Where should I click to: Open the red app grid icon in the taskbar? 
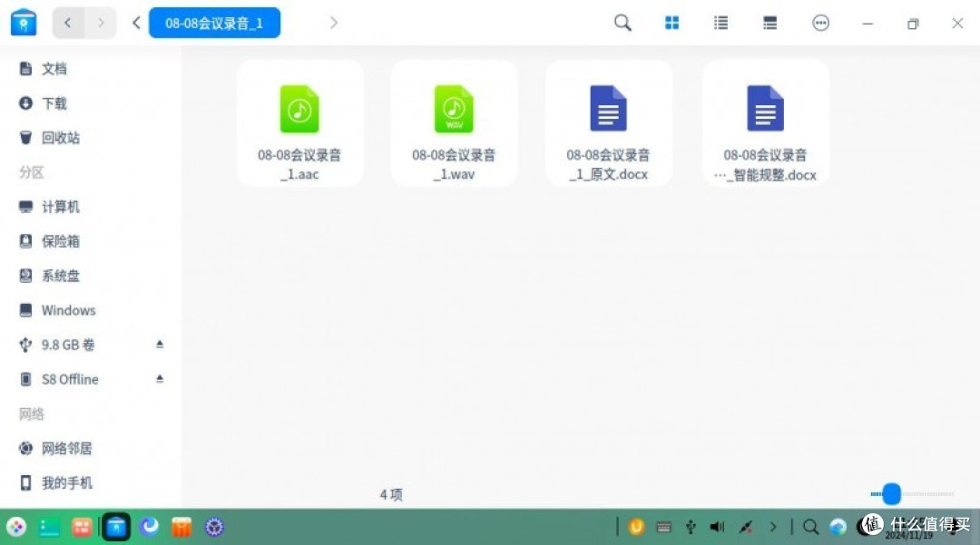click(x=82, y=527)
